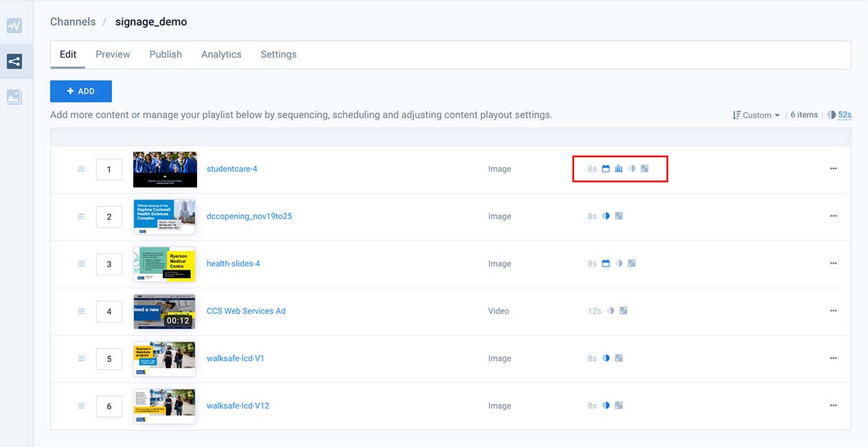Image resolution: width=868 pixels, height=447 pixels.
Task: Click the Channels share icon in sidebar
Action: point(14,62)
